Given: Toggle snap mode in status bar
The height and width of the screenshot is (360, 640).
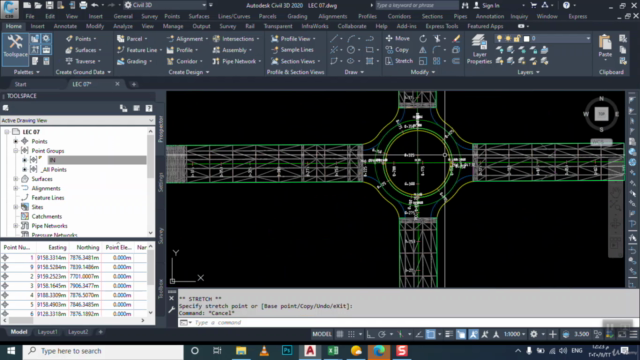Looking at the screenshot, I should (351, 334).
